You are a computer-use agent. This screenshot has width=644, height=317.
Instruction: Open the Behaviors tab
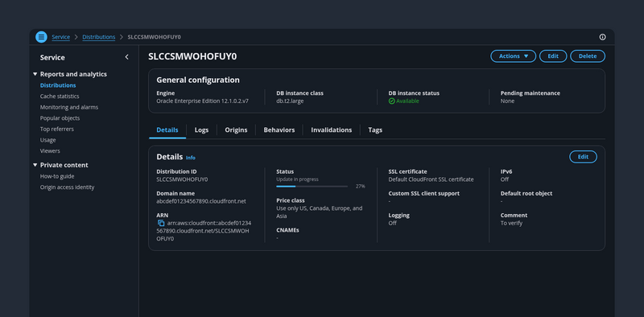point(279,130)
